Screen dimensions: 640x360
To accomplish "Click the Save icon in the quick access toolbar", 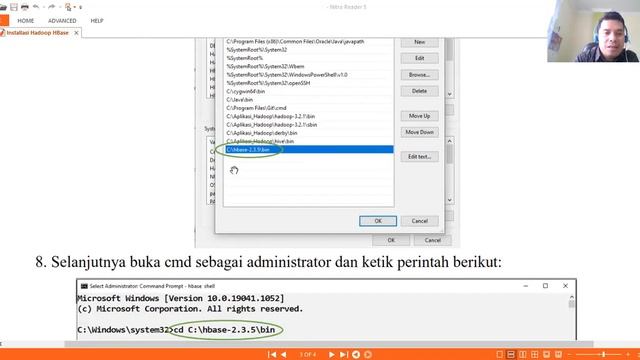I will tap(14, 7).
